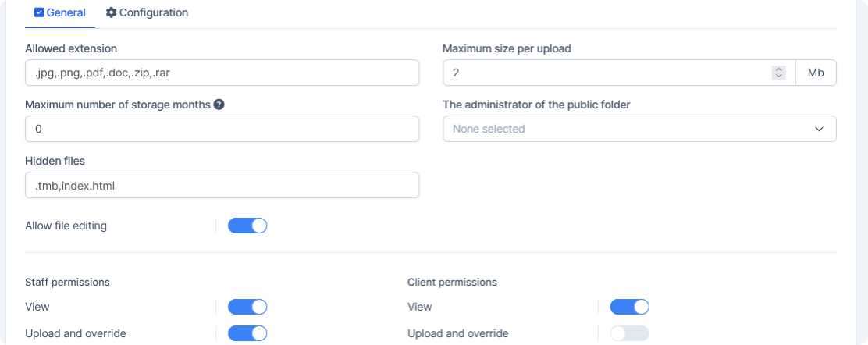Click the Mb unit label
Viewport: 868px width, 345px height.
(x=816, y=73)
